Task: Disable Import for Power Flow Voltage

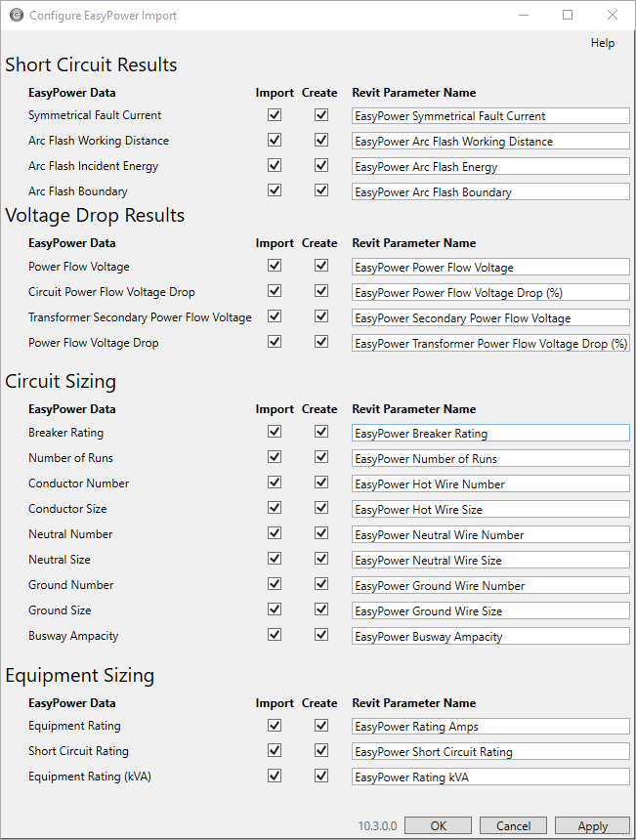Action: (x=275, y=266)
